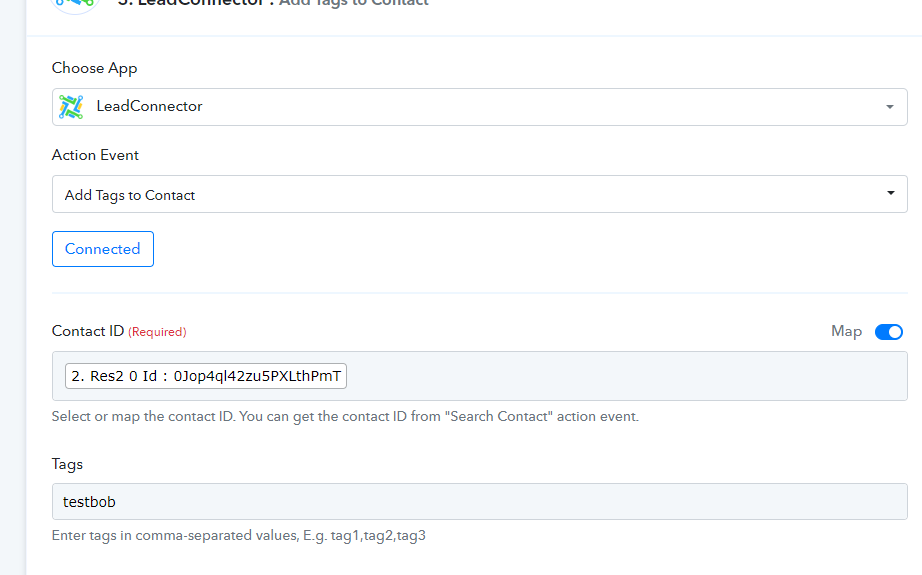Focus the empty area of Contact ID field

[626, 376]
